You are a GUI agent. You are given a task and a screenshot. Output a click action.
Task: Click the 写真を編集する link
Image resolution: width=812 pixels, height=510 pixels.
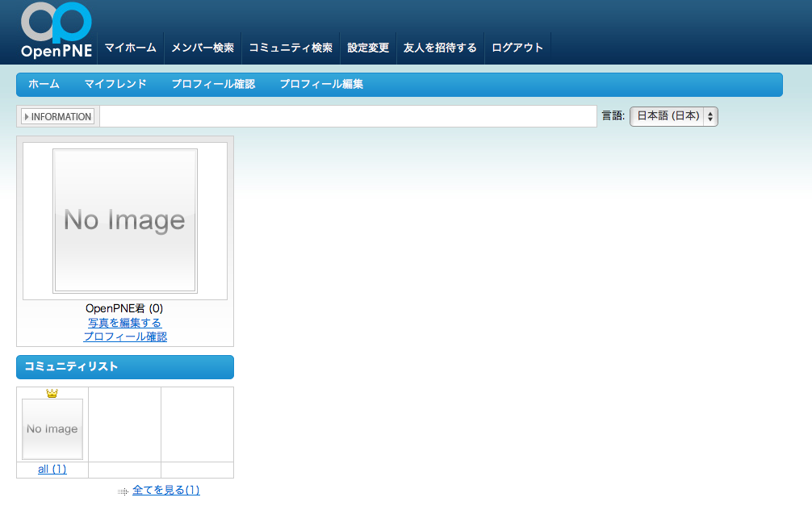tap(125, 323)
